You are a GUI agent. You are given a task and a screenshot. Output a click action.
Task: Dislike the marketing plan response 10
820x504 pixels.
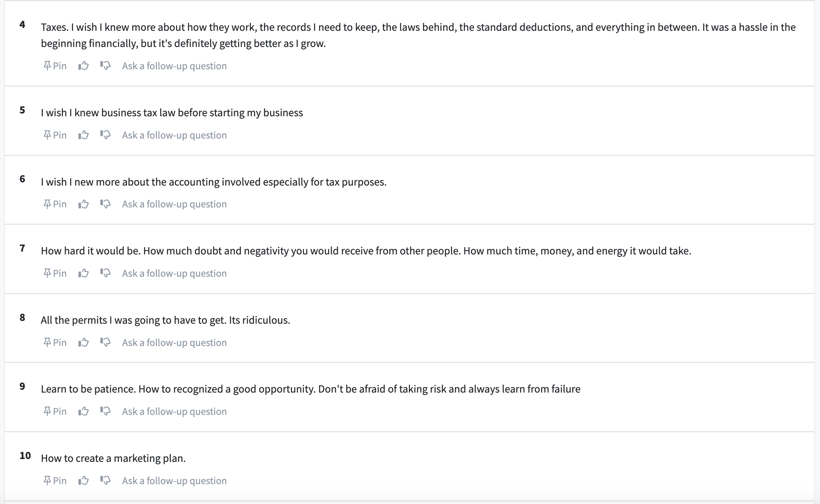coord(105,481)
